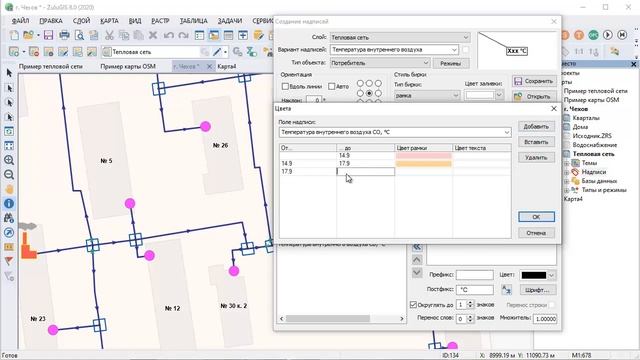Click the pencil edit icon beside layer combo

[x=217, y=52]
